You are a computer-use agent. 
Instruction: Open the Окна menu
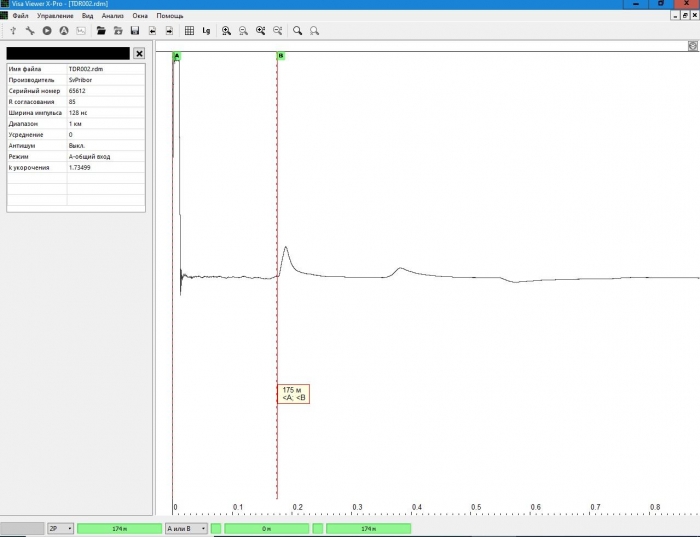[x=140, y=16]
